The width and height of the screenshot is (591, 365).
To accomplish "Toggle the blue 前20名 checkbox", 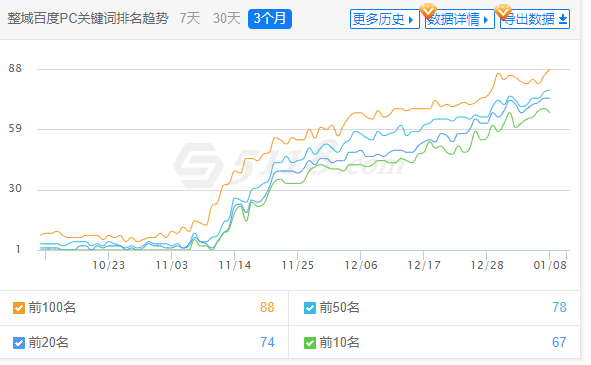I will click(x=19, y=343).
